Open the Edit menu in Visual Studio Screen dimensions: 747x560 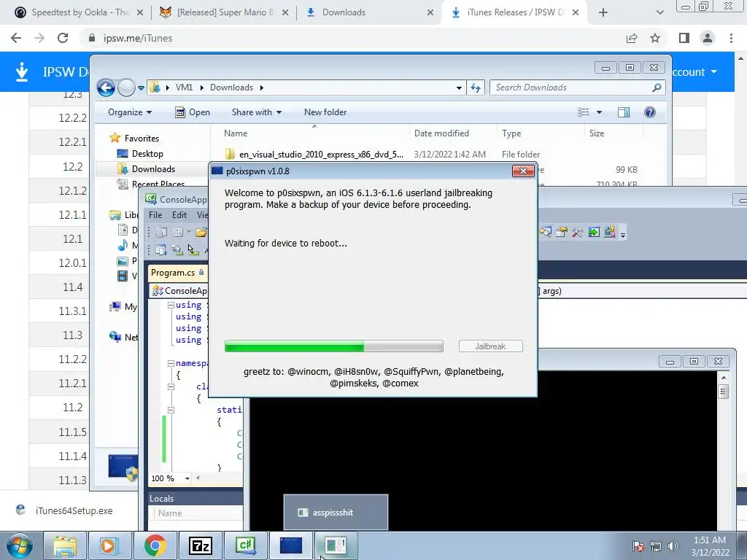tap(179, 215)
